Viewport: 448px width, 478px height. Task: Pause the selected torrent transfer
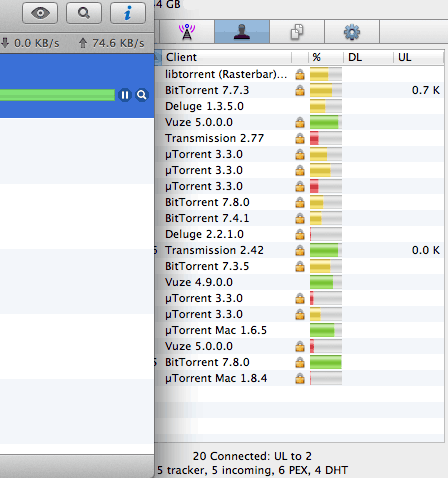(x=125, y=95)
